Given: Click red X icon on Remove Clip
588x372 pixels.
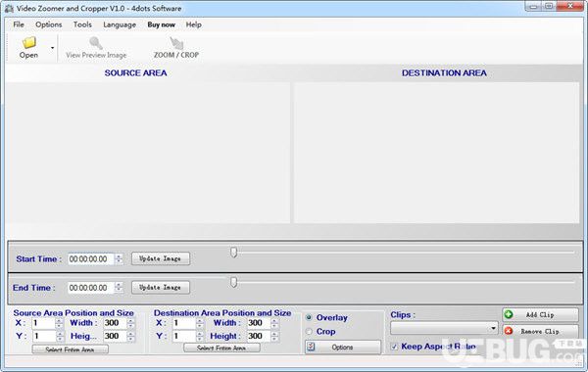Looking at the screenshot, I should point(509,331).
